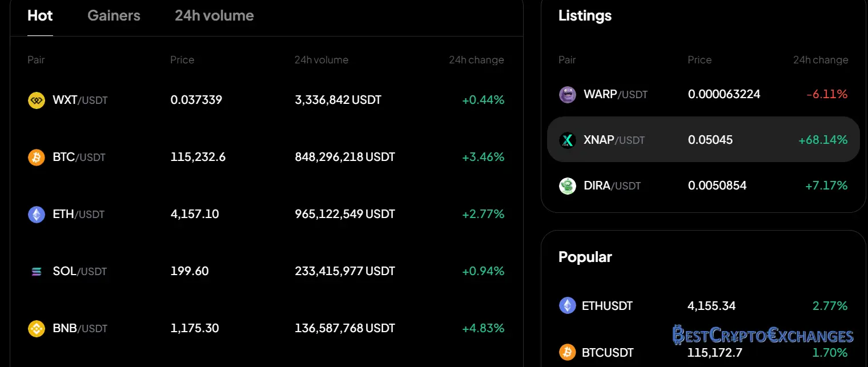Select the XNAP/USDT listing row
Image resolution: width=868 pixels, height=367 pixels.
point(703,140)
